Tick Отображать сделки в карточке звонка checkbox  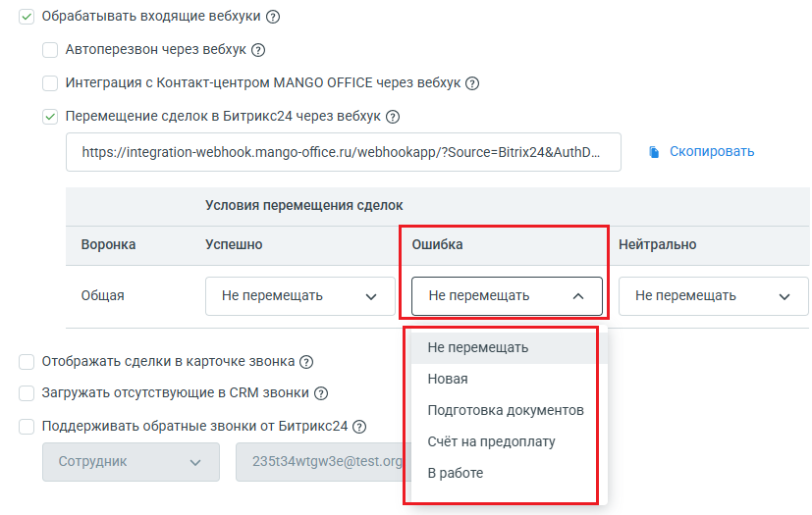pyautogui.click(x=27, y=362)
